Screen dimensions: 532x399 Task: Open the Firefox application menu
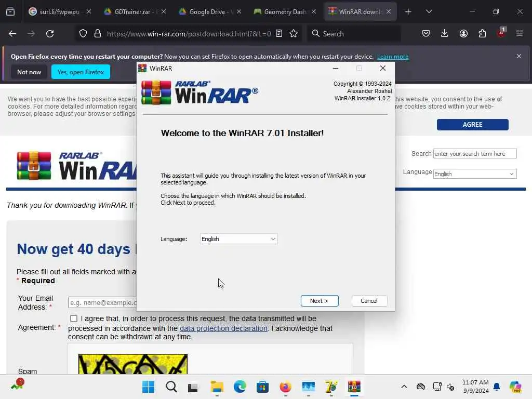(520, 34)
